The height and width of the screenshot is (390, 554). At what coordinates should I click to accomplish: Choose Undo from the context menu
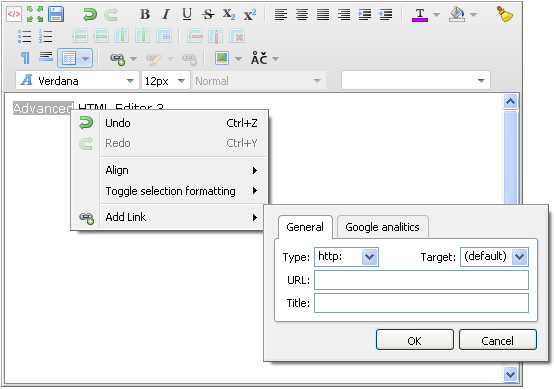click(x=169, y=123)
